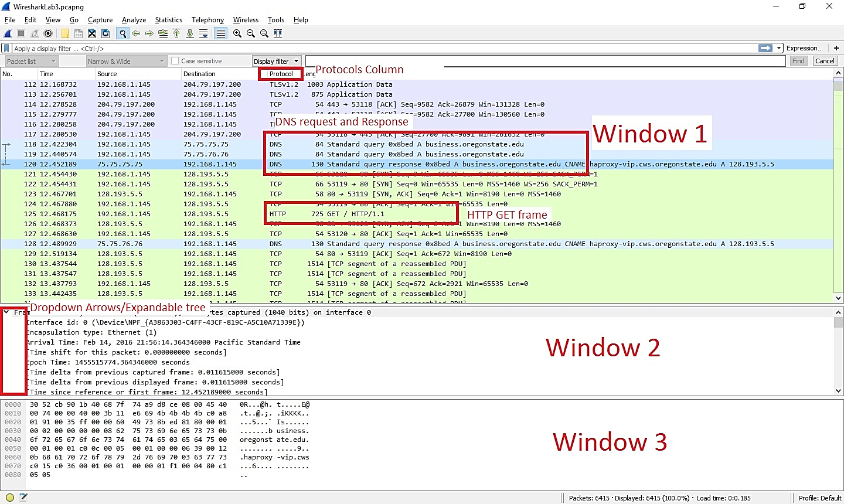Image resolution: width=844 pixels, height=504 pixels.
Task: Go forward in packet history
Action: tap(149, 33)
